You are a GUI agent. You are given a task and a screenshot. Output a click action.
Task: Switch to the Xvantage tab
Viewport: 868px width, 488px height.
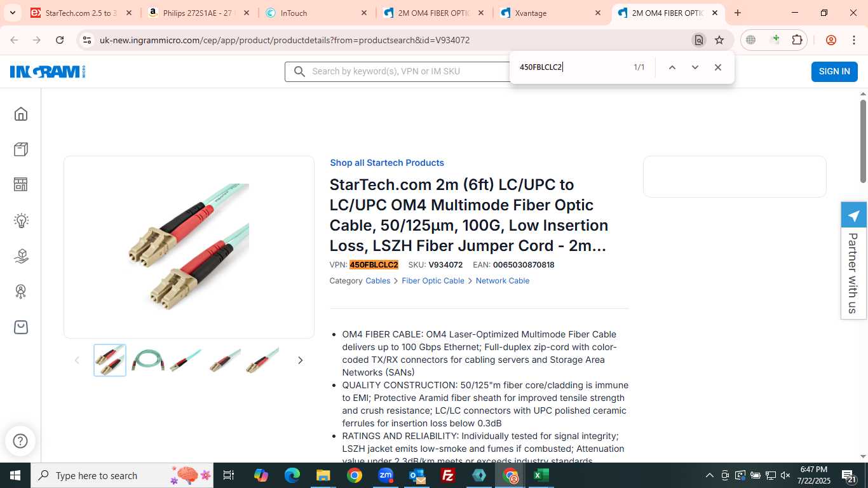[x=552, y=13]
